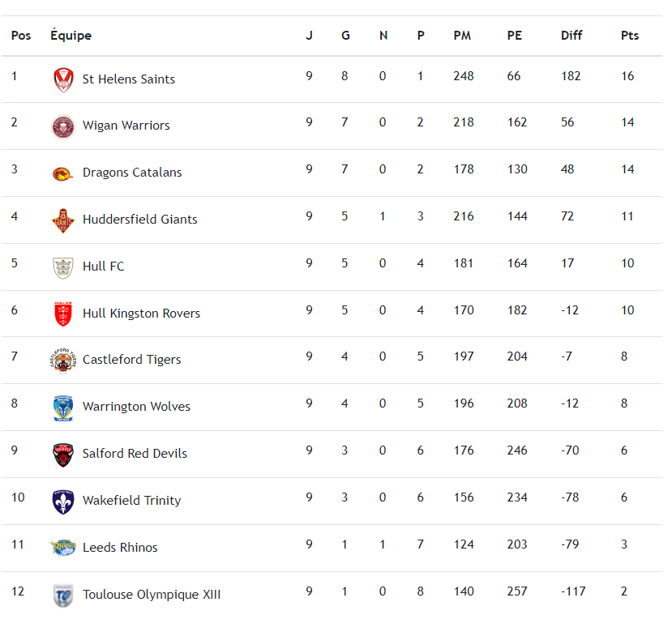
Task: Click the Salford Red Devils logo
Action: (x=63, y=455)
